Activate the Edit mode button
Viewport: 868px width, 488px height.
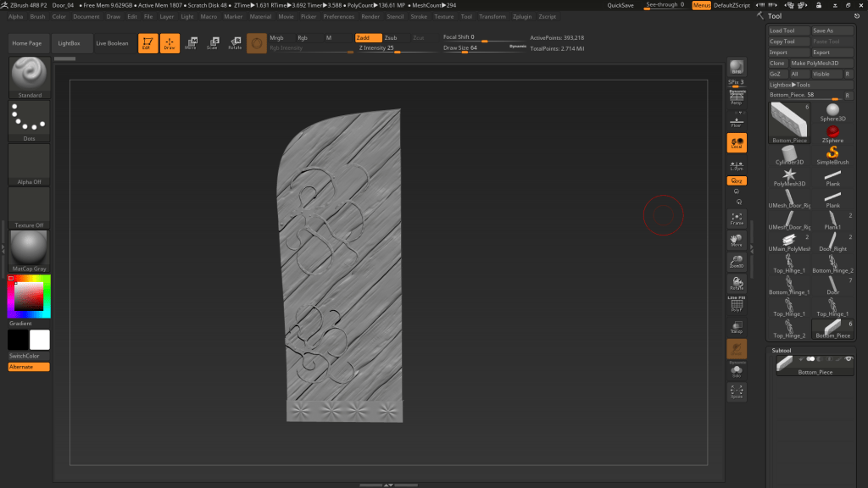point(147,43)
